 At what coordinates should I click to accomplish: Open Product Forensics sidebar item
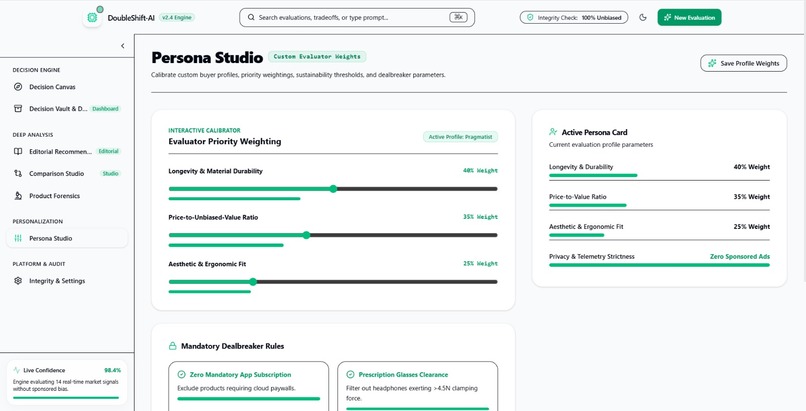[x=67, y=196]
